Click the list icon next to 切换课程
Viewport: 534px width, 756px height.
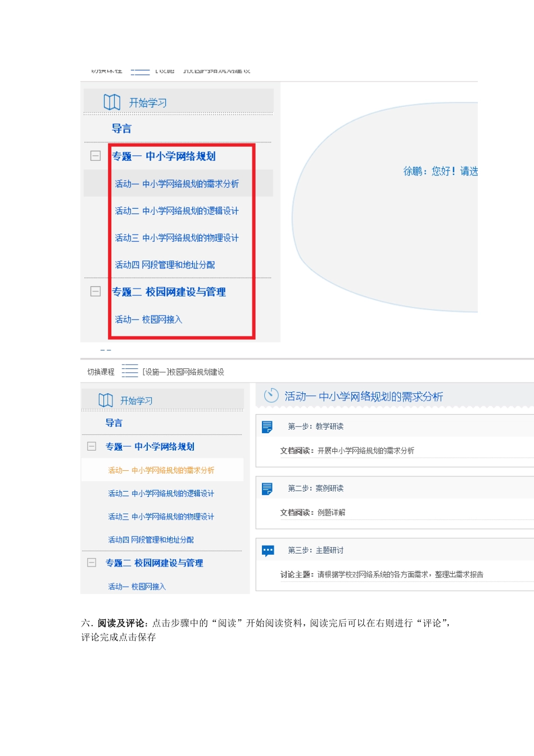click(x=130, y=371)
